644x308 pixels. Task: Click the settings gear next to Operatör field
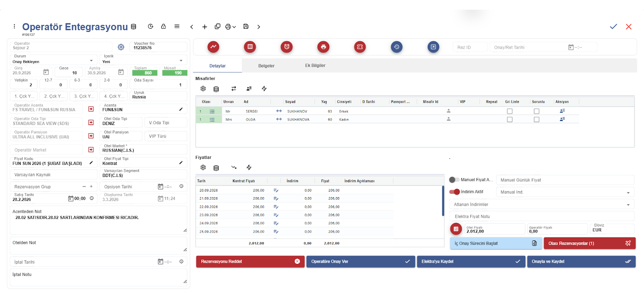[121, 47]
